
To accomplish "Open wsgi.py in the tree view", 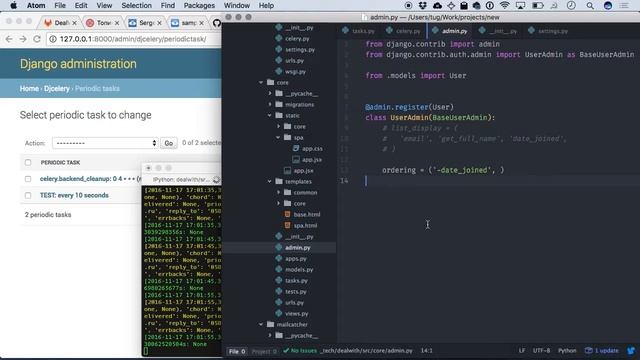I will point(296,71).
